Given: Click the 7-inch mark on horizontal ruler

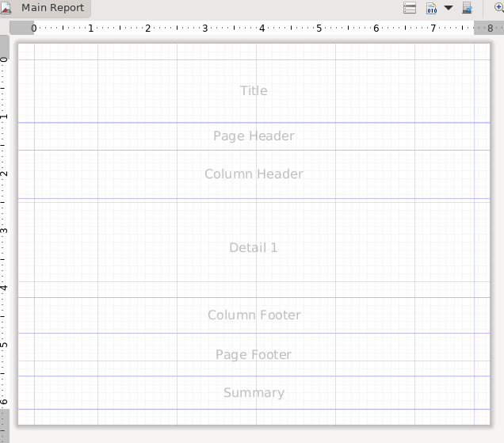Looking at the screenshot, I should [x=433, y=28].
